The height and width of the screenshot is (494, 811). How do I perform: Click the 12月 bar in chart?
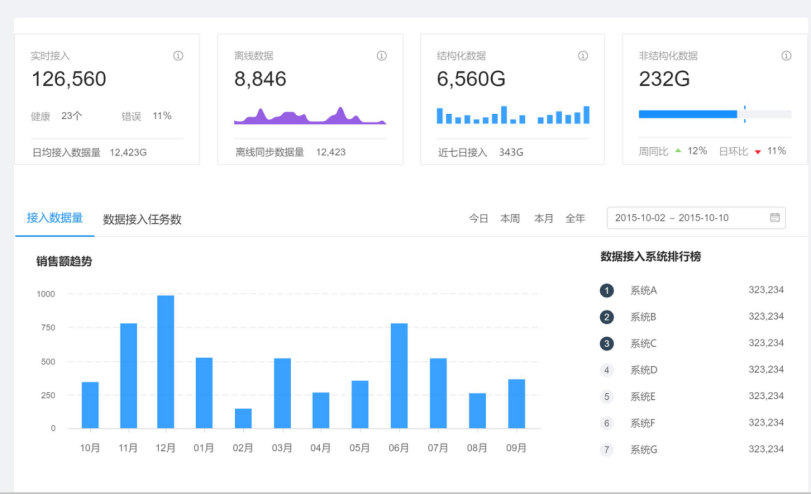coord(166,362)
